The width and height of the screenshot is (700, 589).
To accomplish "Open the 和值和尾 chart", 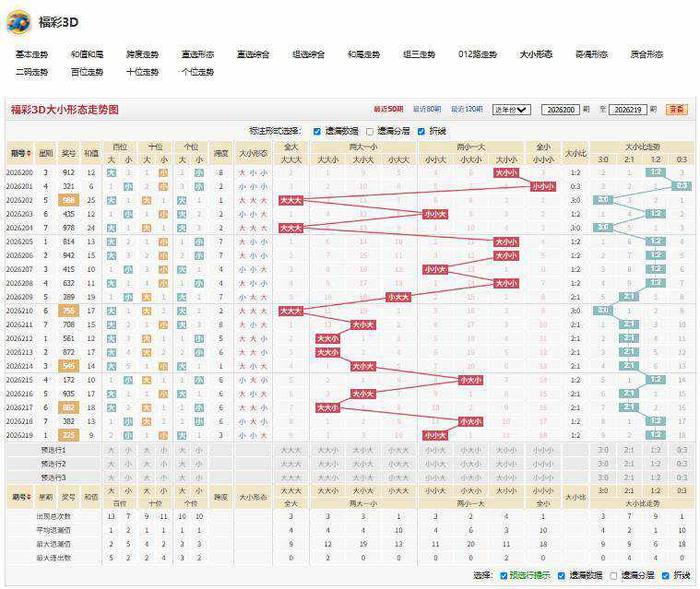I will click(x=87, y=54).
